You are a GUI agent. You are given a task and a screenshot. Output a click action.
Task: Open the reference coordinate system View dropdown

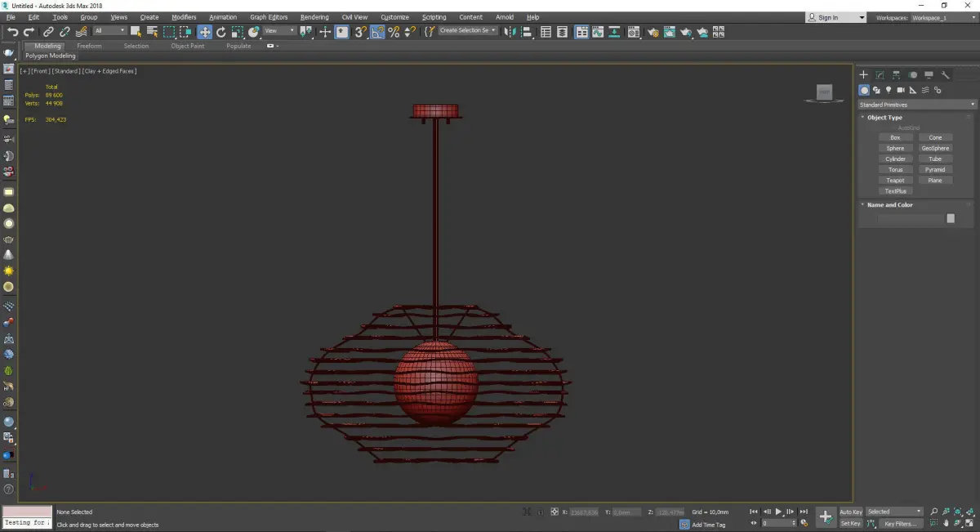point(279,31)
